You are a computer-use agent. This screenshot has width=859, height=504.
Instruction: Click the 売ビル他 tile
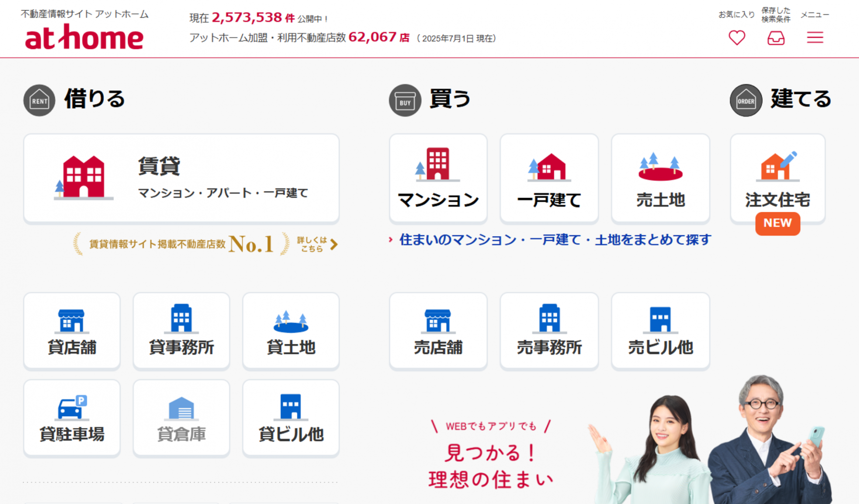660,330
